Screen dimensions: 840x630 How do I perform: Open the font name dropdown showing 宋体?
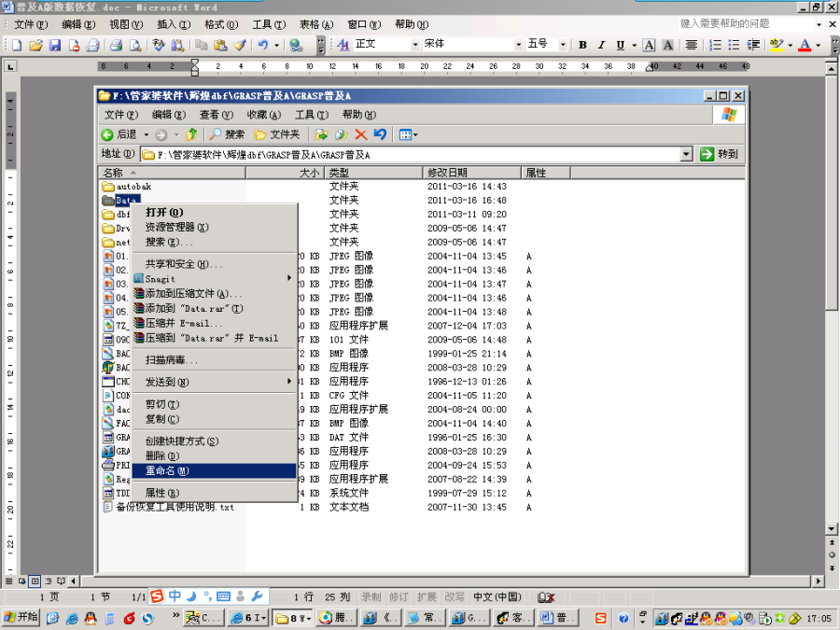click(x=519, y=45)
